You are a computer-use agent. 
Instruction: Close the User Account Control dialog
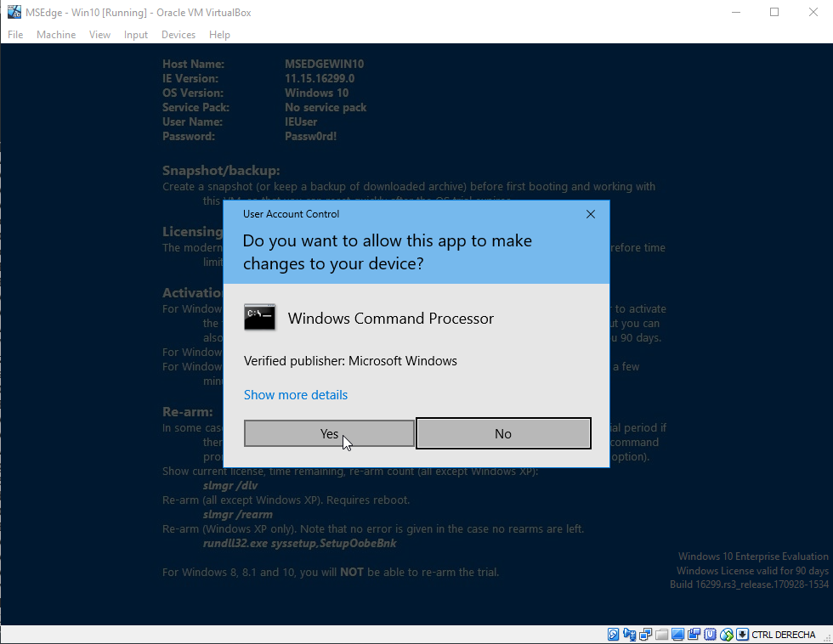tap(591, 214)
